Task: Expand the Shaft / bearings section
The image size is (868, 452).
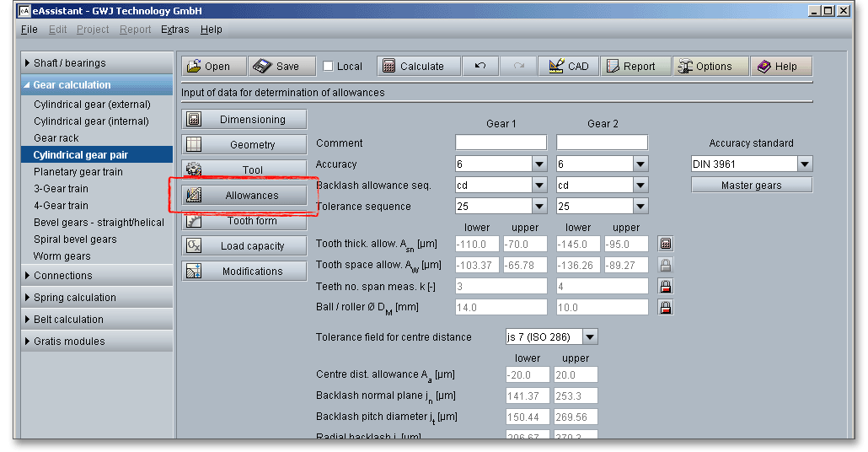Action: point(69,63)
